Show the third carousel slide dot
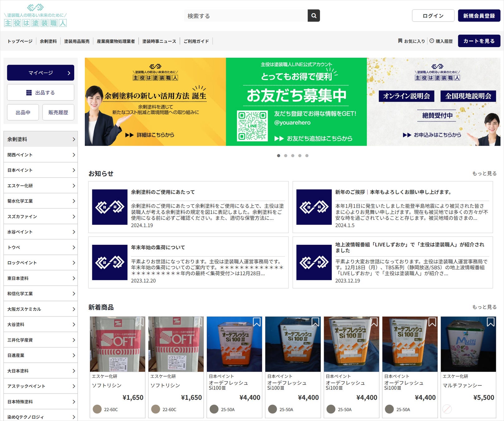The width and height of the screenshot is (504, 421). point(293,156)
